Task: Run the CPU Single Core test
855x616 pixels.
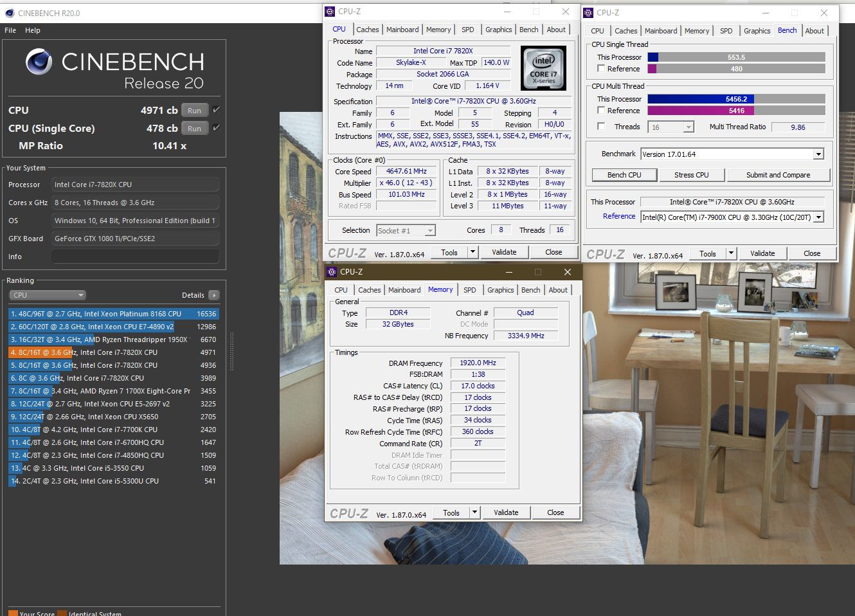Action: 195,128
